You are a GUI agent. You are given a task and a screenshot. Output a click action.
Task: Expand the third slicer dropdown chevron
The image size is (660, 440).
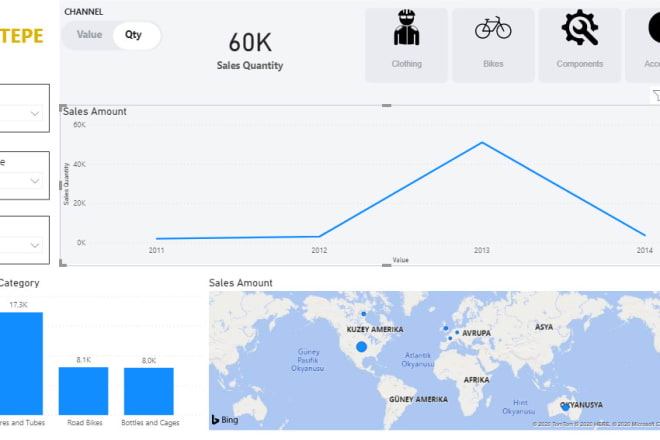(x=35, y=245)
